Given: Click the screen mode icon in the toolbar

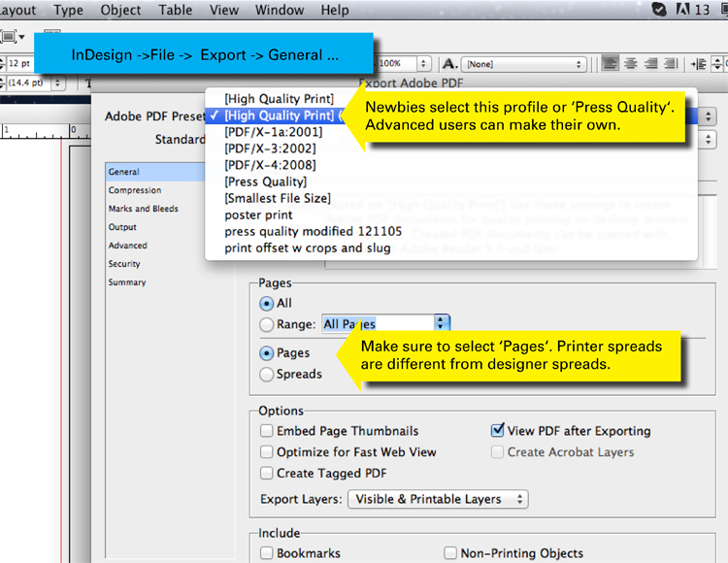Looking at the screenshot, I should (x=10, y=36).
